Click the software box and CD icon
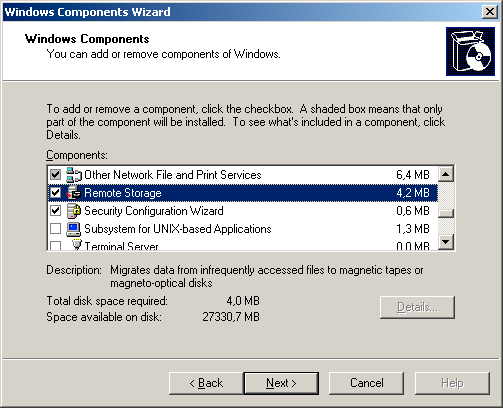This screenshot has height=408, width=503. [470, 51]
